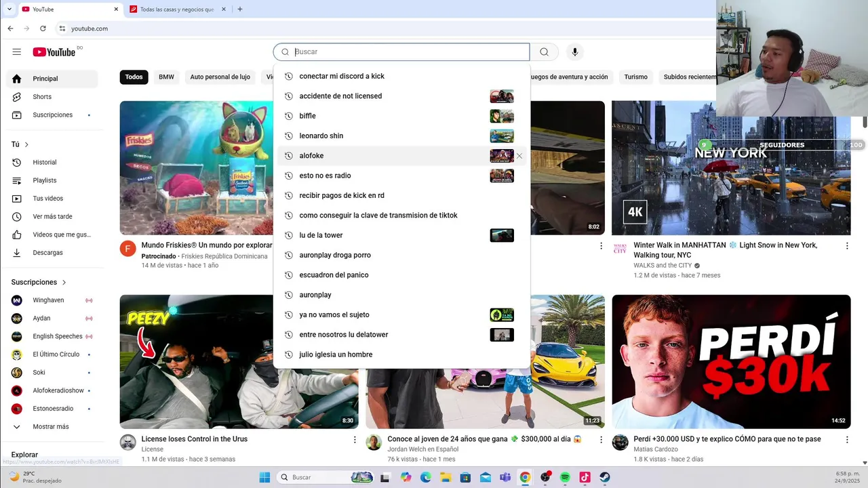Open Shorts in the sidebar
868x488 pixels.
[x=52, y=97]
